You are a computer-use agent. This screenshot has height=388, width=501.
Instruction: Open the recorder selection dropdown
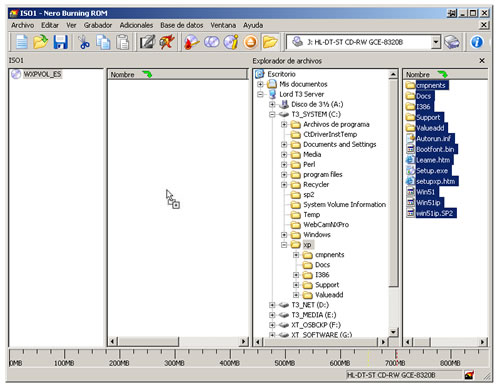click(435, 42)
